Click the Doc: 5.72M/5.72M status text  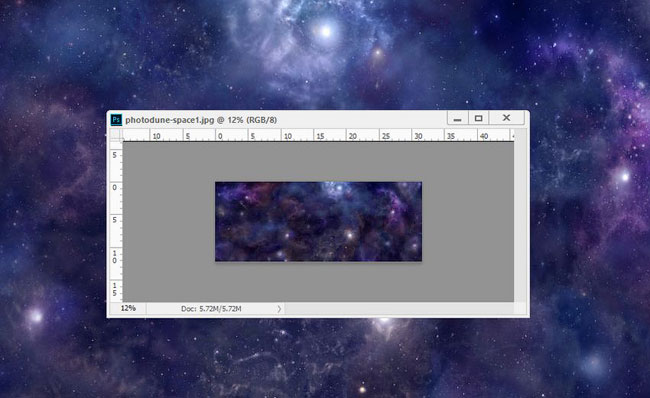coord(211,309)
